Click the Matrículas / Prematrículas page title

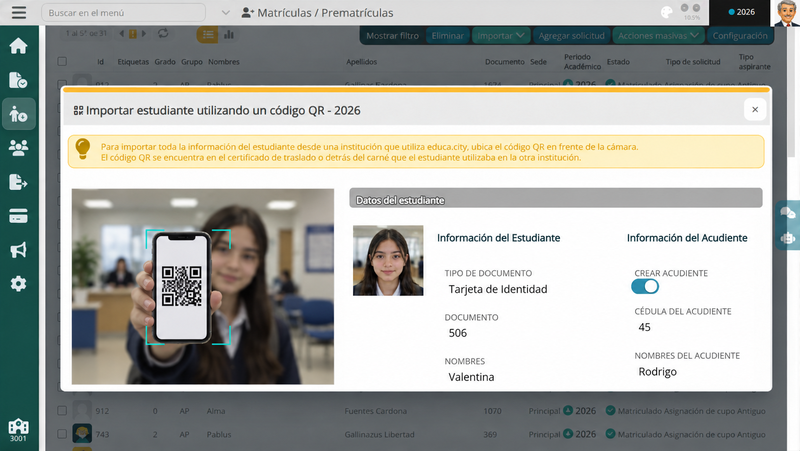[325, 13]
